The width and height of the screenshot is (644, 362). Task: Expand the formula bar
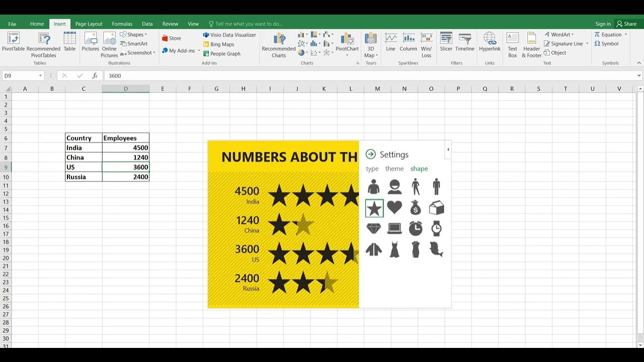click(x=639, y=75)
